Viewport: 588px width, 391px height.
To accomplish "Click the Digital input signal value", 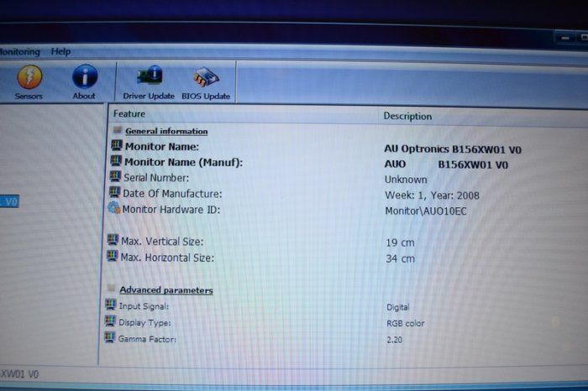I will click(398, 307).
